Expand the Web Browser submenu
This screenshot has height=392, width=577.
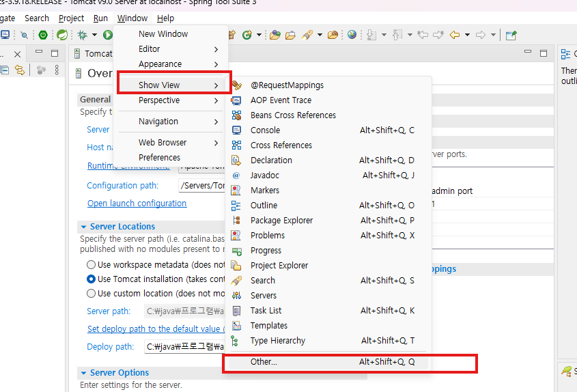point(171,143)
